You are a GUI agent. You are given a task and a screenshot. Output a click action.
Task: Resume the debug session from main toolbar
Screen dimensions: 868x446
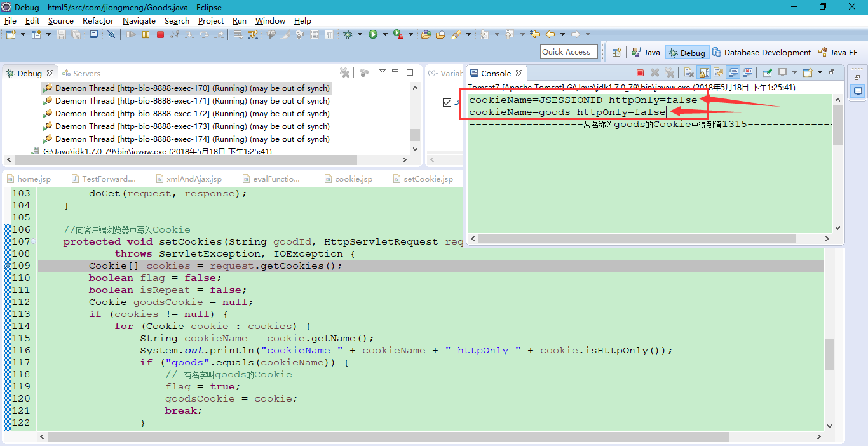point(131,34)
